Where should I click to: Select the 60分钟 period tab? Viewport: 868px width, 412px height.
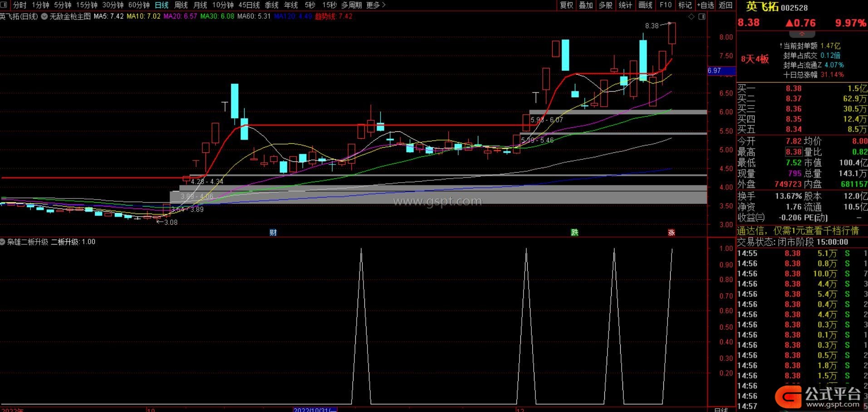[139, 5]
